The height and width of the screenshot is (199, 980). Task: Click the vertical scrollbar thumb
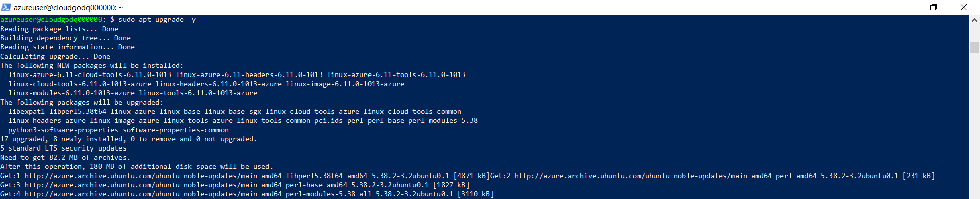974,47
